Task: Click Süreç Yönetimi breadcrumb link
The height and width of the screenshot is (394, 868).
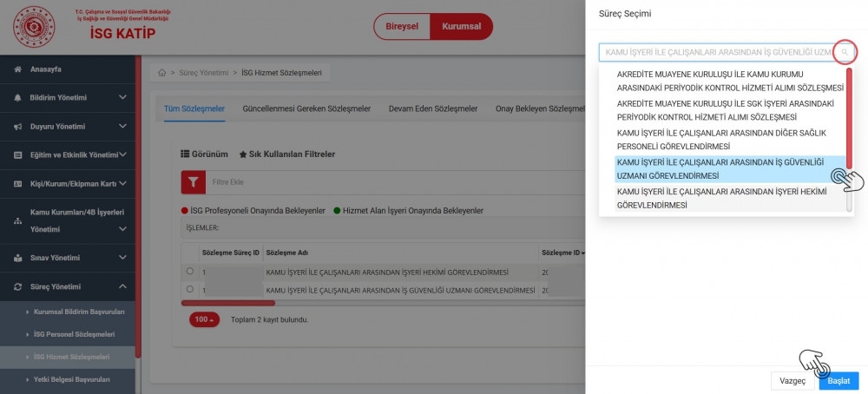Action: tap(203, 73)
